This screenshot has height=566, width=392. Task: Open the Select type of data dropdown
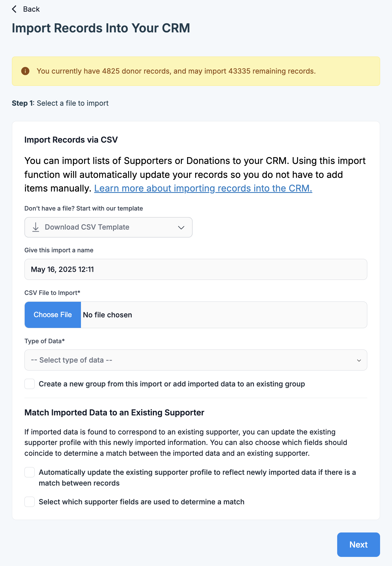tap(196, 360)
